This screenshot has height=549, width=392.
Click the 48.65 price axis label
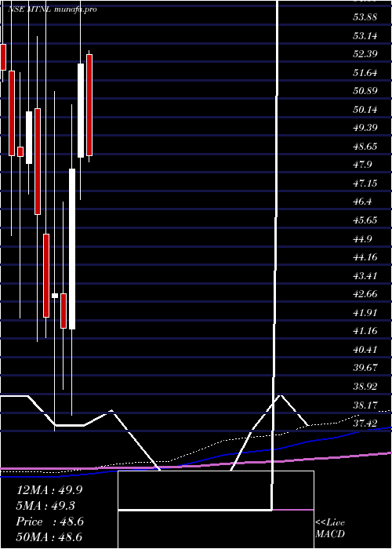tap(365, 146)
